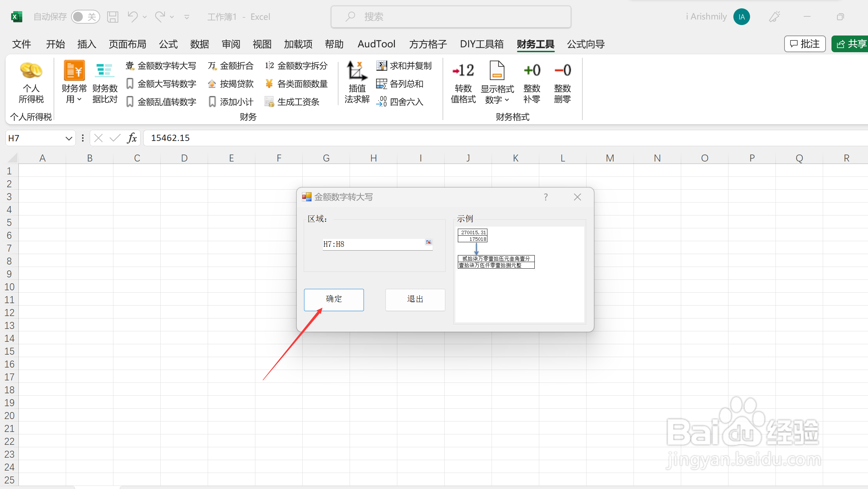Apply the 整数删零 tool
The image size is (868, 489).
pos(562,83)
